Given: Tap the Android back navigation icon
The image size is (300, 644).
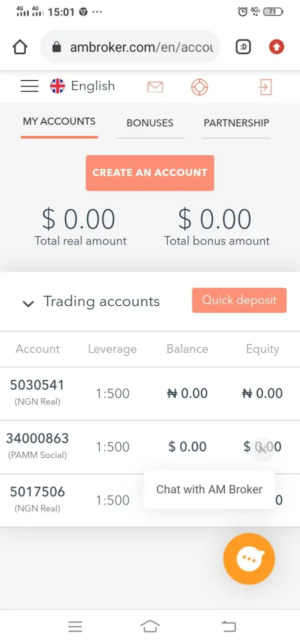Looking at the screenshot, I should [228, 625].
